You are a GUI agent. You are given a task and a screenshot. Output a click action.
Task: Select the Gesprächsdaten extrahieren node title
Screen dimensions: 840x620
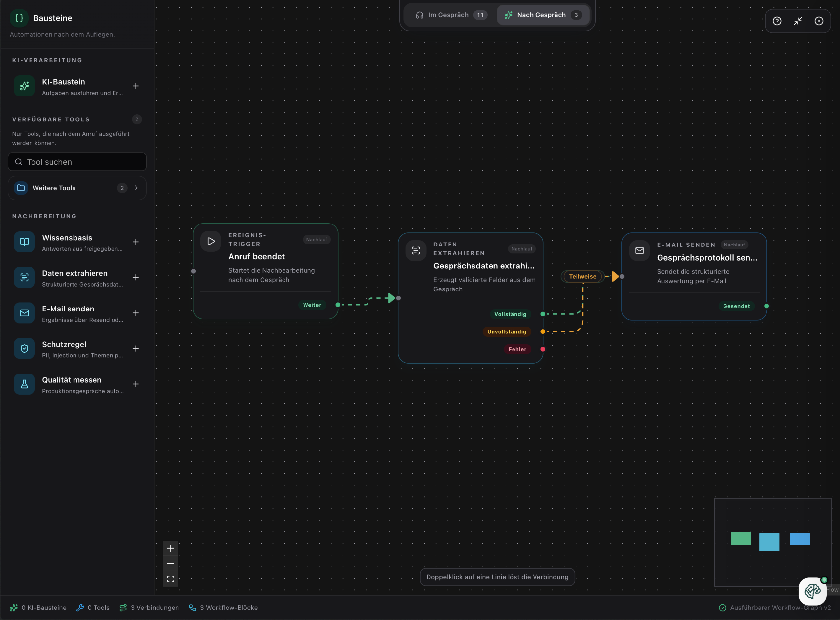coord(484,266)
